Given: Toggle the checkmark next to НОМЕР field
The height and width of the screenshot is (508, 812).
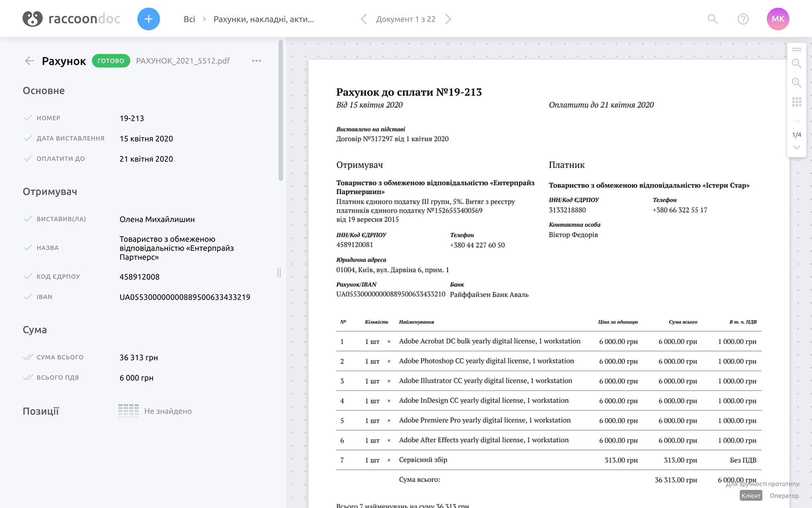Looking at the screenshot, I should pos(28,118).
